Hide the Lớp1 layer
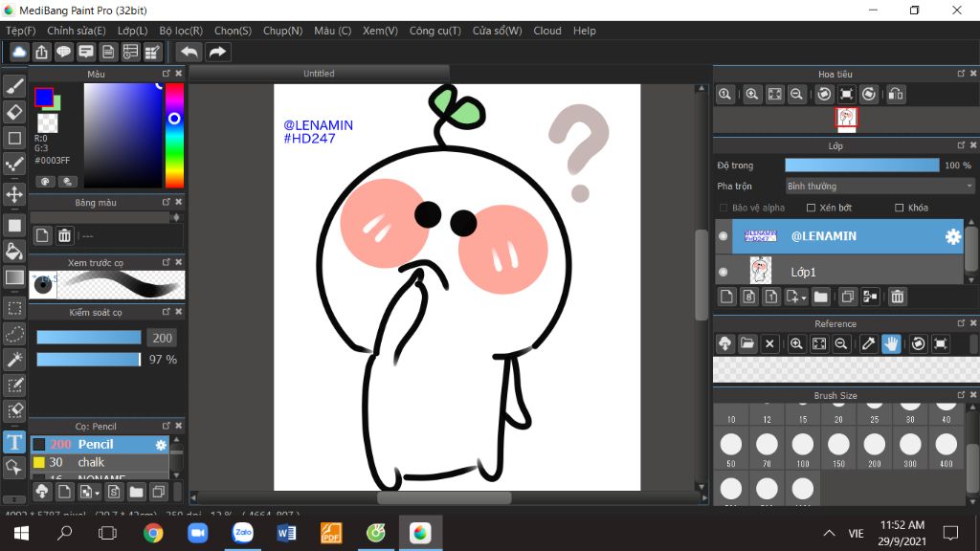The image size is (980, 551). pyautogui.click(x=724, y=272)
